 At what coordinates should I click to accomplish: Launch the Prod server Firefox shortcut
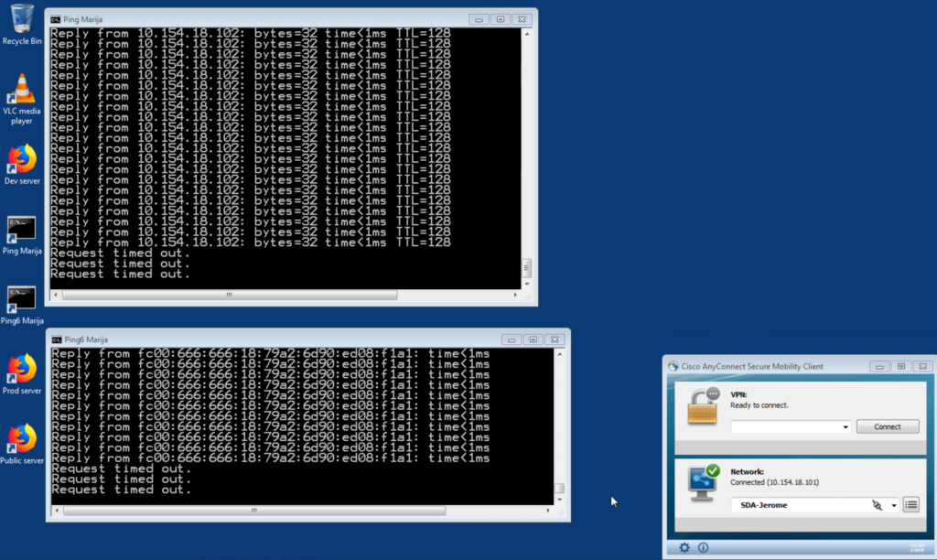click(x=22, y=369)
